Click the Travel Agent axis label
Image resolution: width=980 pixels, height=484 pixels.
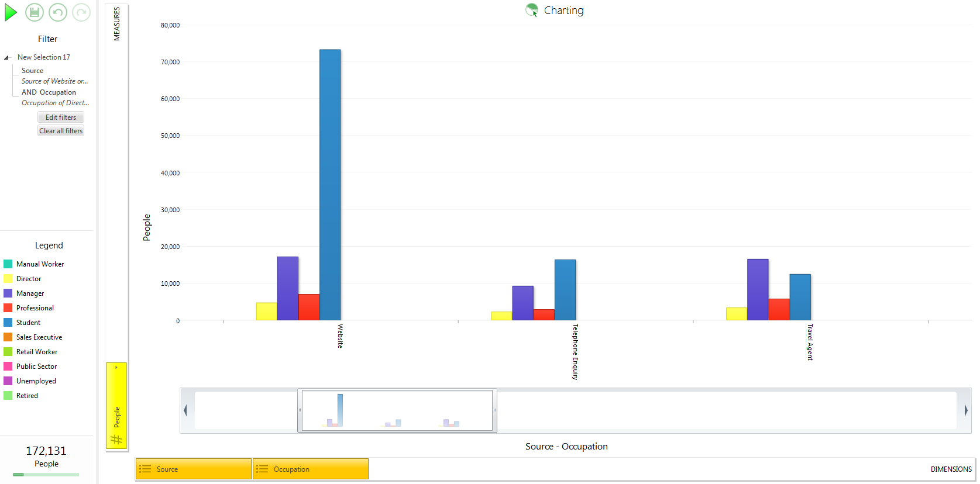[x=810, y=342]
